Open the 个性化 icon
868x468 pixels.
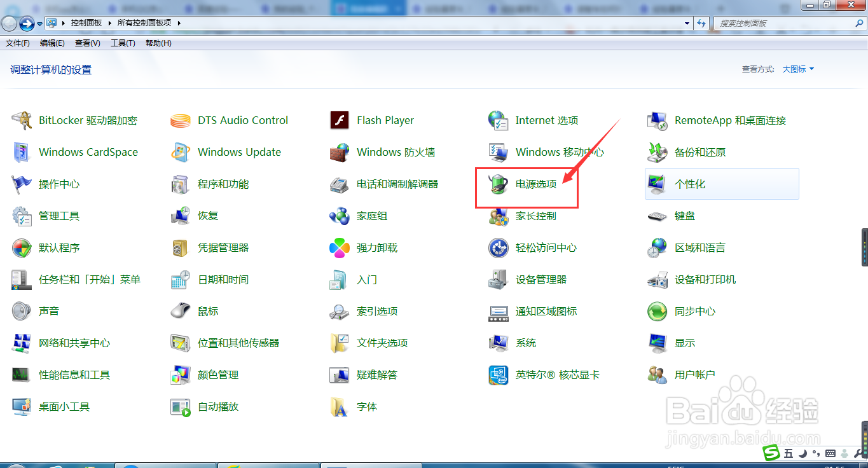coord(658,184)
